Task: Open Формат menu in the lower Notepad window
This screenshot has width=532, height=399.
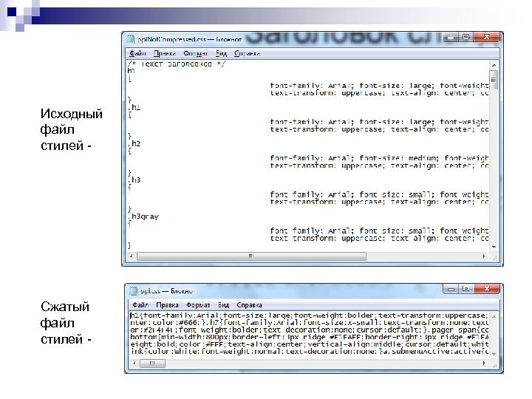Action: coord(198,304)
